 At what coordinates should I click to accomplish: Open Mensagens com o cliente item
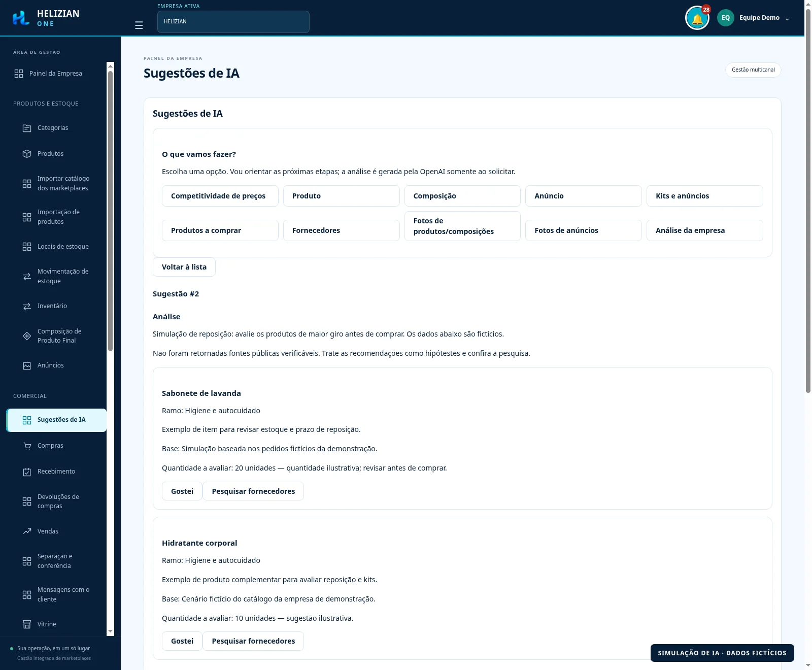point(56,594)
